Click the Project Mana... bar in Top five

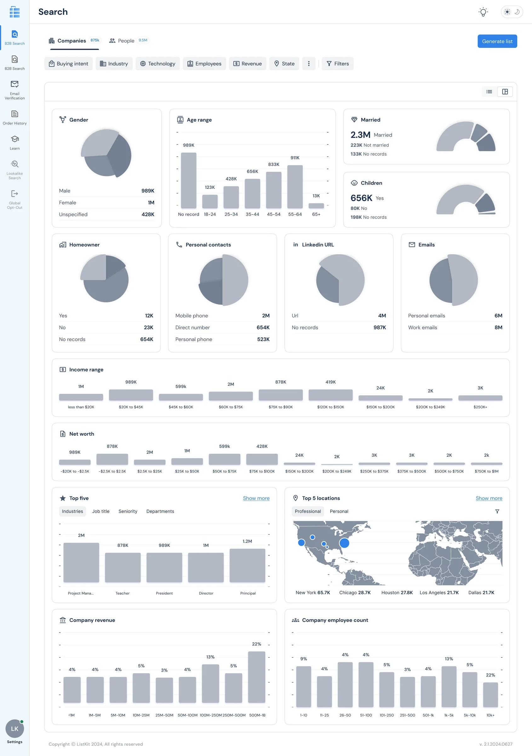coord(81,562)
